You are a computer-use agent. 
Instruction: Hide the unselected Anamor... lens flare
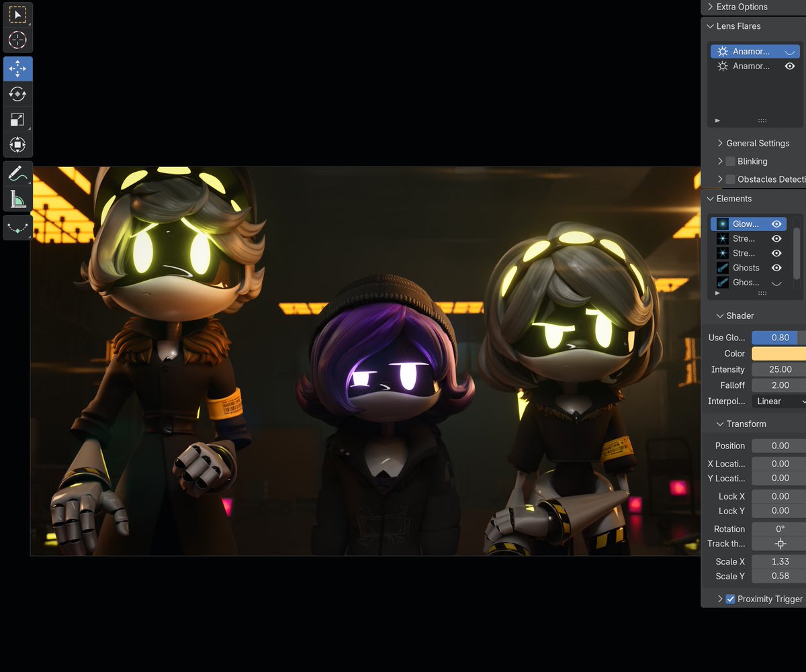click(790, 66)
